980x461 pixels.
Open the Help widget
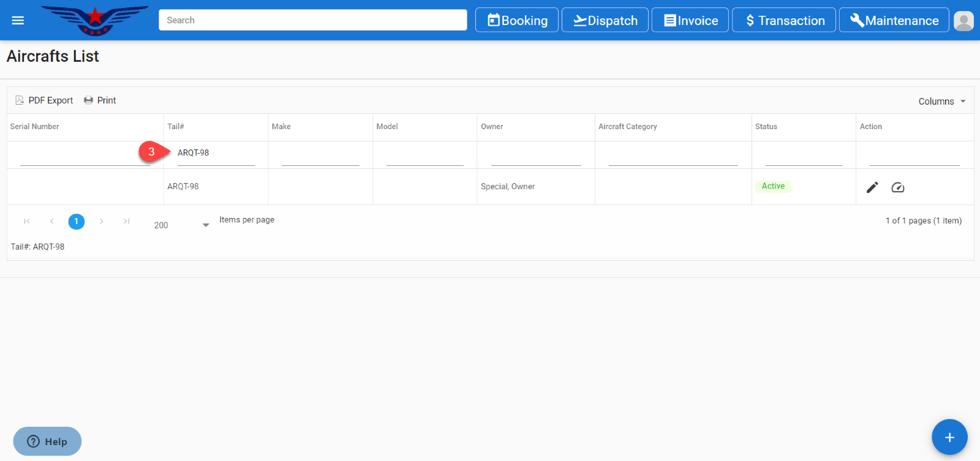click(x=47, y=441)
